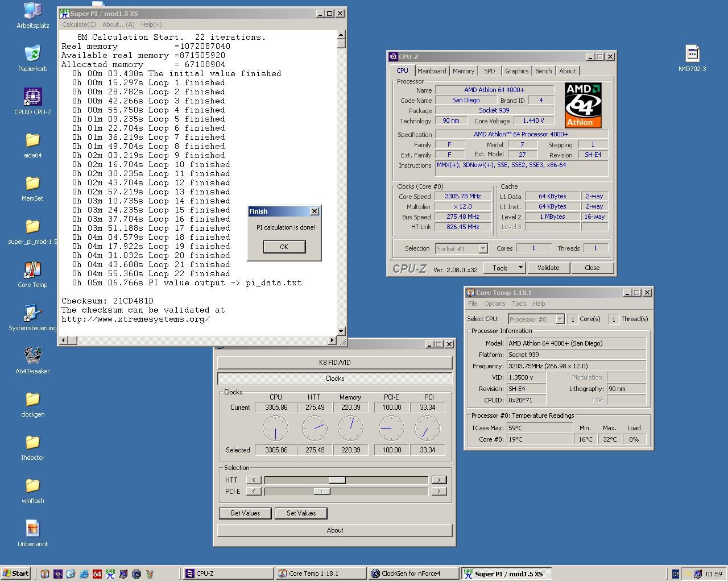
Task: Click the Close button in CPU-Z
Action: point(592,268)
